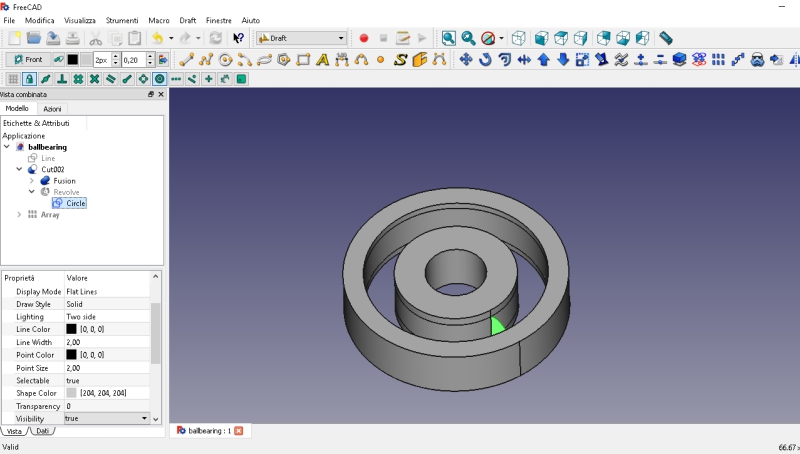Select the Draft Rectangle tool
800x454 pixels.
[x=303, y=60]
